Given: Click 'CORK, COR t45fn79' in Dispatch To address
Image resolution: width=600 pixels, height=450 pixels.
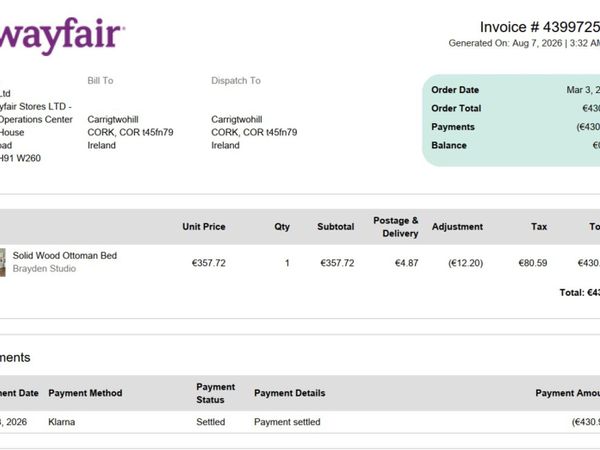Looking at the screenshot, I should pos(254,132).
